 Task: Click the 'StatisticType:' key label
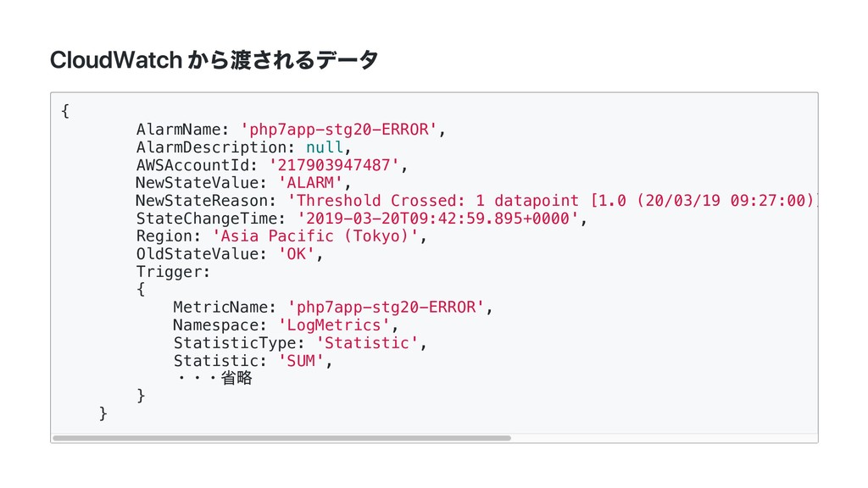point(239,342)
